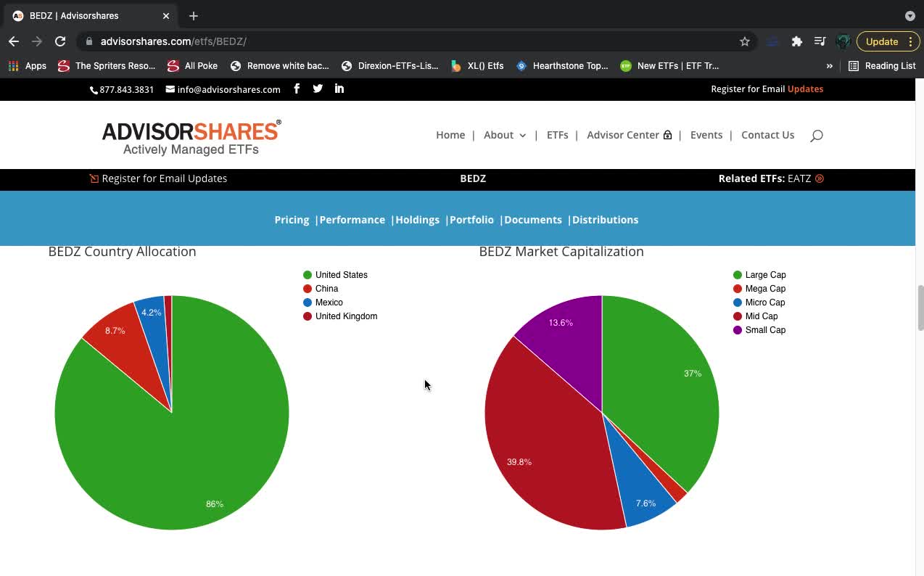This screenshot has height=576, width=924.
Task: Click the China legend swatch
Action: coord(308,289)
